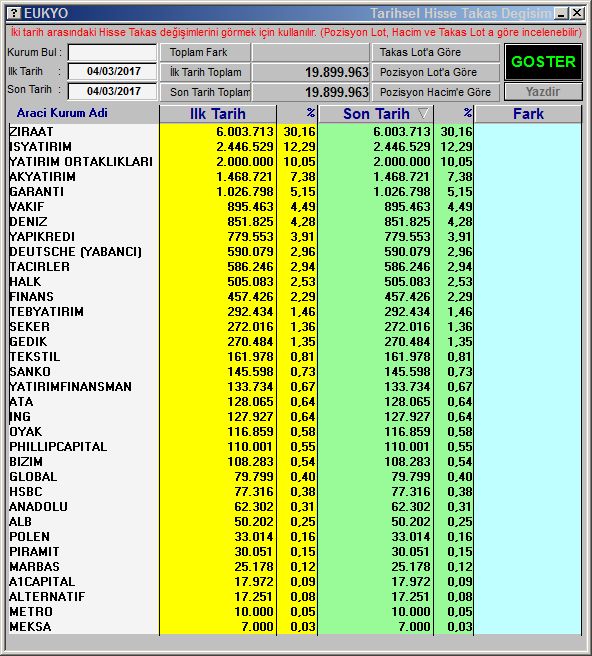Click the Yazdir print button
Viewport: 592px width, 656px height.
pyautogui.click(x=543, y=92)
